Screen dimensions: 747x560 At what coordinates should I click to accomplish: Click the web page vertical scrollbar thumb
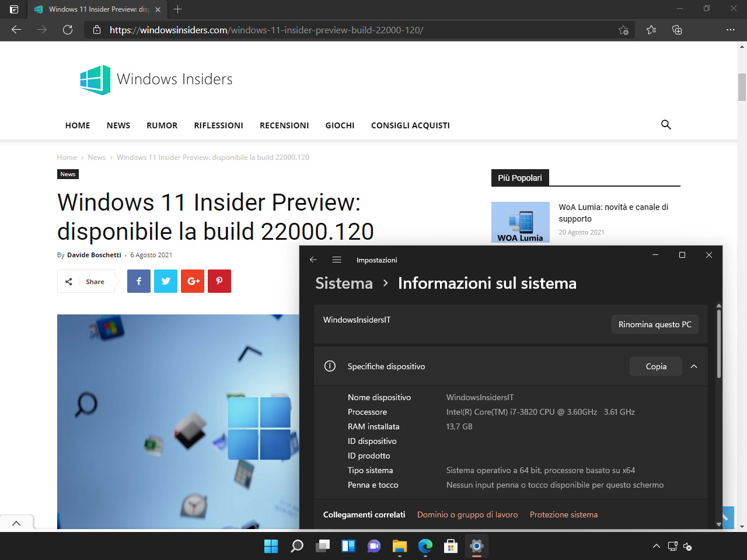[x=742, y=87]
